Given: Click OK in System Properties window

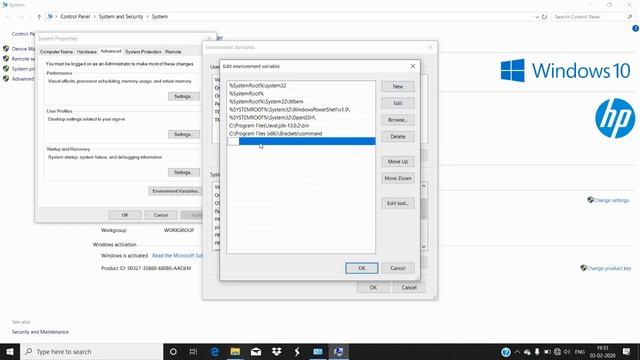Looking at the screenshot, I should click(x=125, y=215).
